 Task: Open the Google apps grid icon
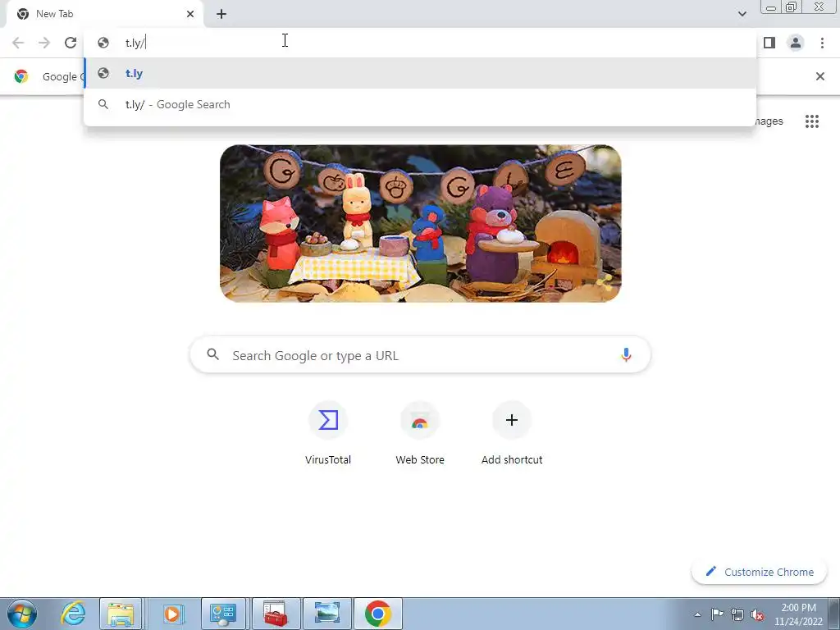tap(812, 121)
